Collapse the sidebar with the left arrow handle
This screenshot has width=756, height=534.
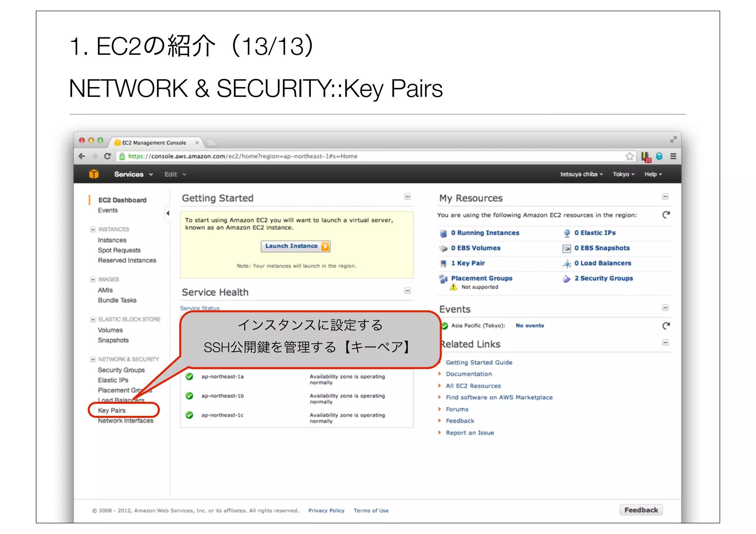168,213
